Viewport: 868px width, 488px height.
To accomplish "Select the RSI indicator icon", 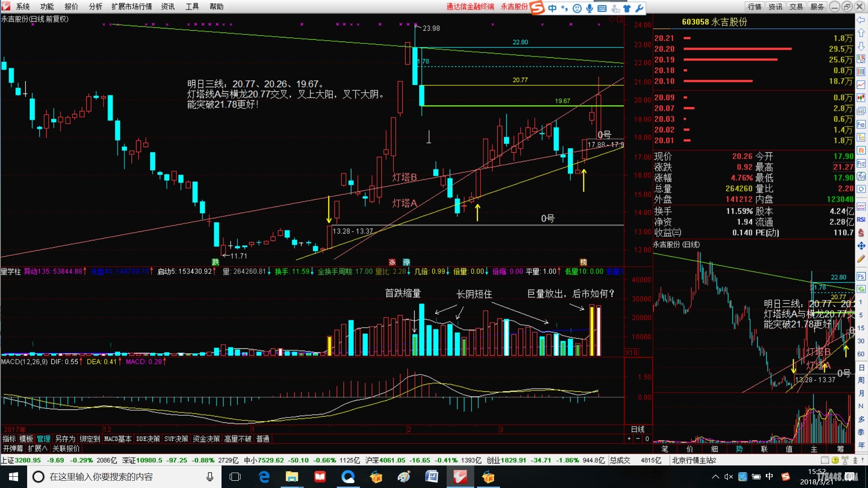I will pos(861,220).
